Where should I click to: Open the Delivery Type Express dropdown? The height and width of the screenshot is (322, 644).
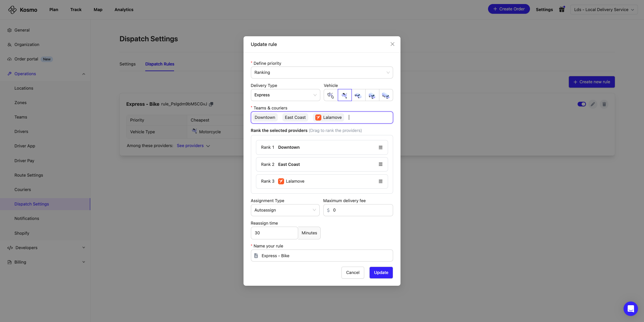tap(285, 95)
